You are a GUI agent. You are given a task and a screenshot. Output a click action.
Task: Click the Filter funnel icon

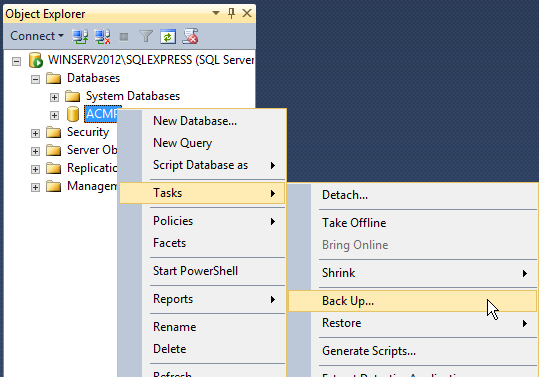pyautogui.click(x=146, y=36)
